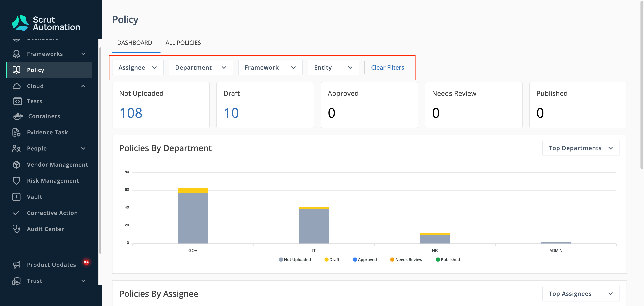This screenshot has height=306, width=644.
Task: Open Risk Management page
Action: [x=53, y=181]
